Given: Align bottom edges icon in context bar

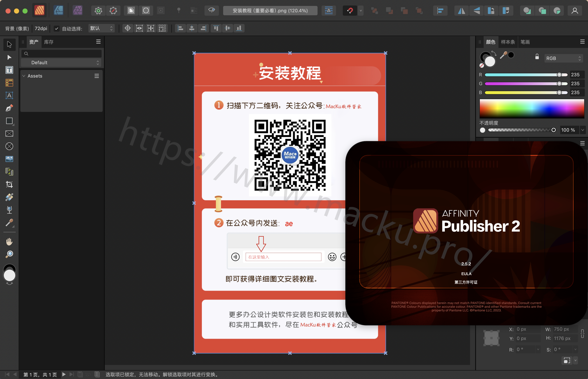Looking at the screenshot, I should pos(239,28).
